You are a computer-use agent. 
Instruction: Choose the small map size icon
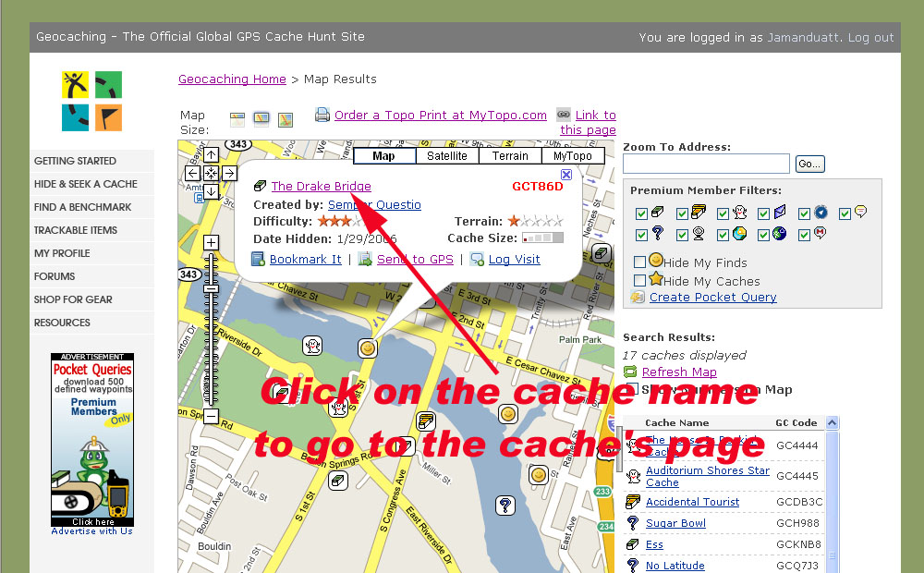pos(237,119)
